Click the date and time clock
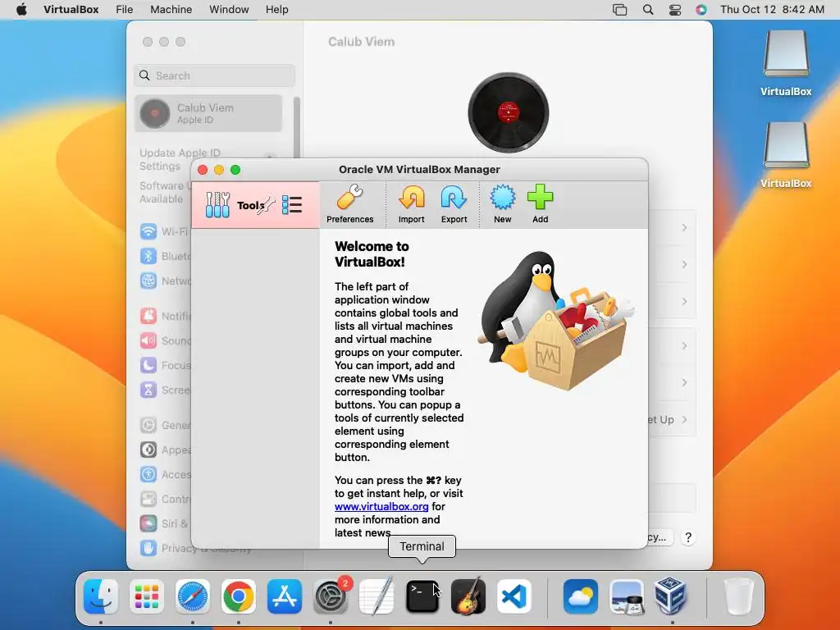 click(772, 10)
